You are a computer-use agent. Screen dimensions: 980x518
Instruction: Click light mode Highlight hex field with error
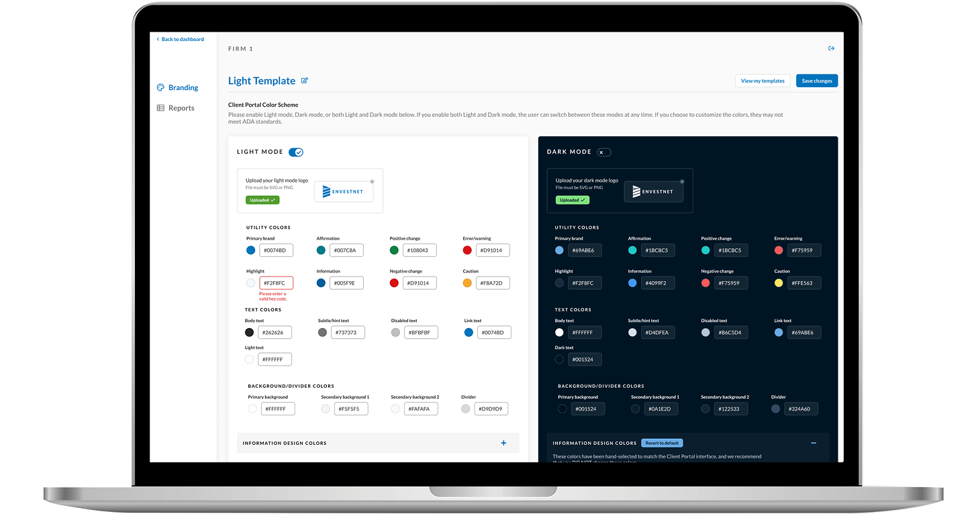click(x=277, y=283)
